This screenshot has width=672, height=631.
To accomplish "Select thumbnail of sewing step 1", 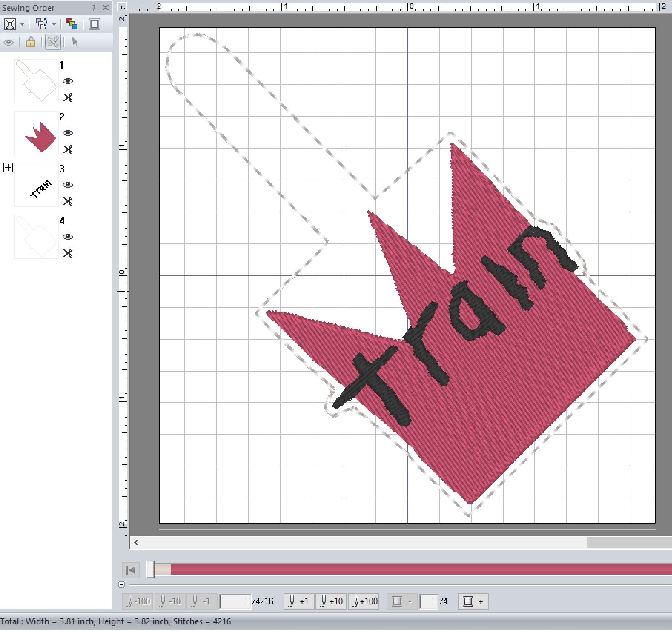I will coord(37,81).
